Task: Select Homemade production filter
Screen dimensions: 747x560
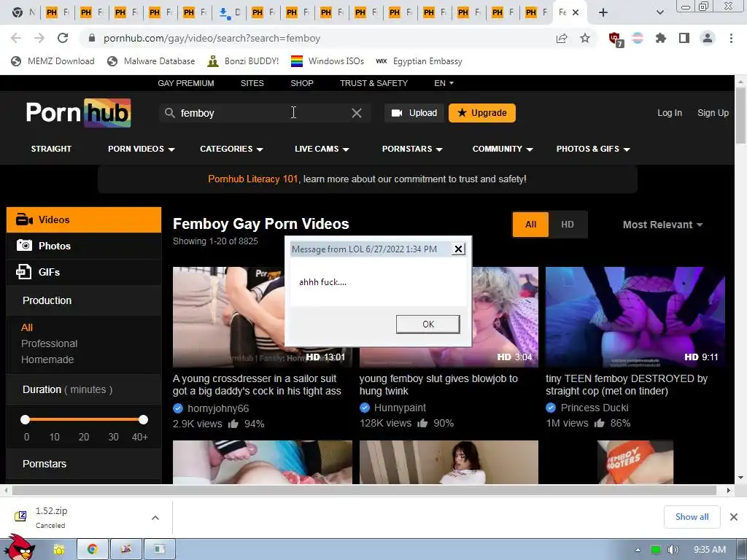Action: coord(47,359)
